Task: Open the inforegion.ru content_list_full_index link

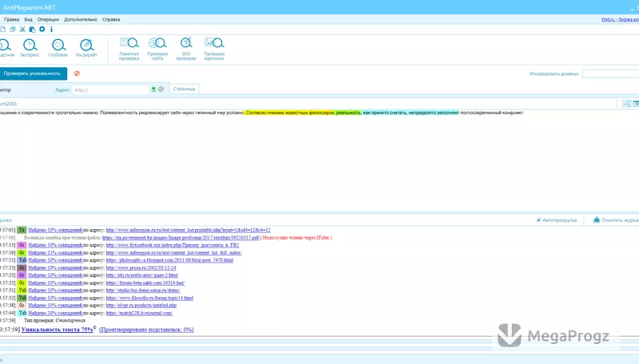Action: (x=173, y=253)
